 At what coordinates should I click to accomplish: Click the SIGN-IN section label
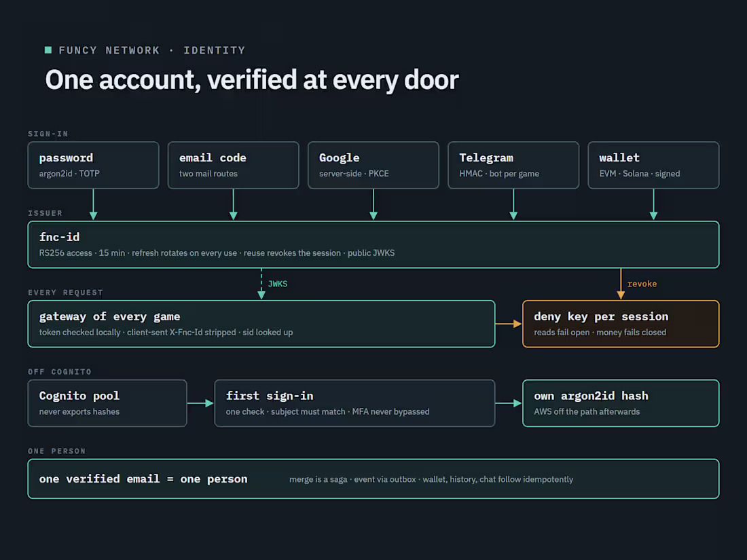(48, 134)
